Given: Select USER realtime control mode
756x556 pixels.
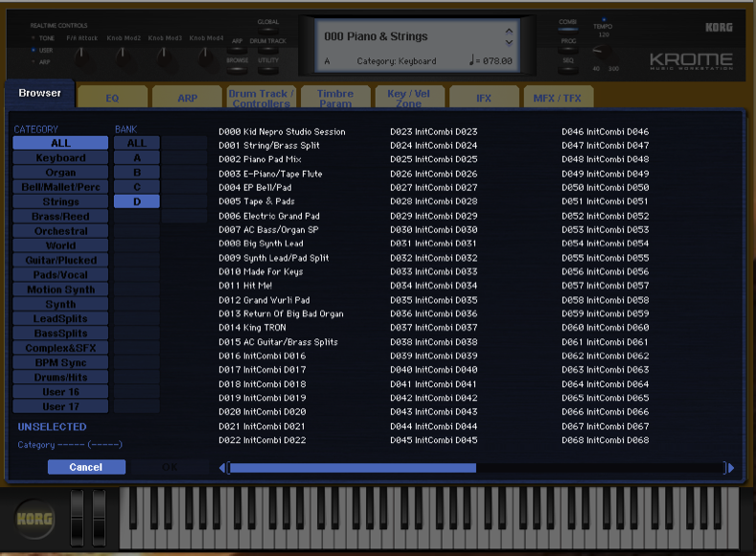Looking at the screenshot, I should [42, 50].
